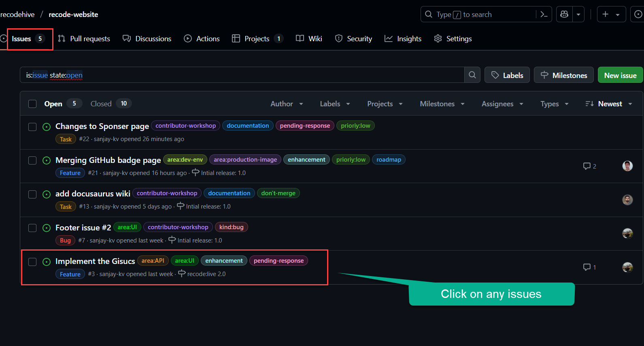Open the Security tab
This screenshot has width=644, height=346.
(353, 39)
